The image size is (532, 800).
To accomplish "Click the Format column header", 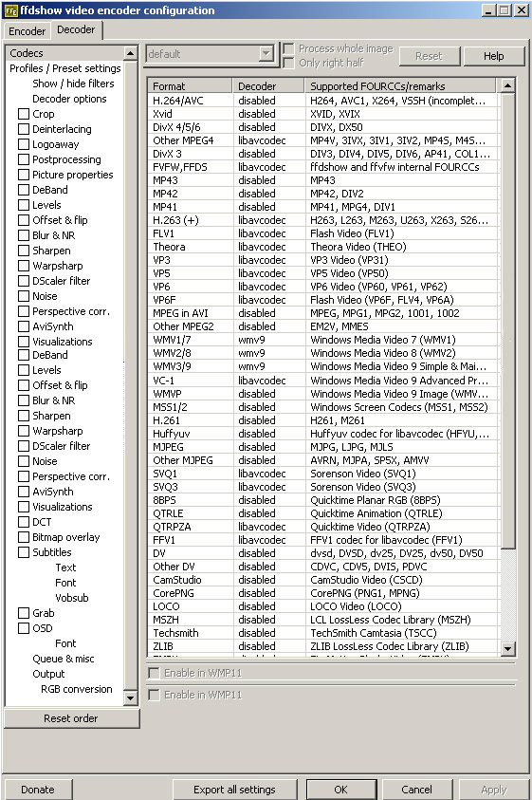I will [x=190, y=85].
